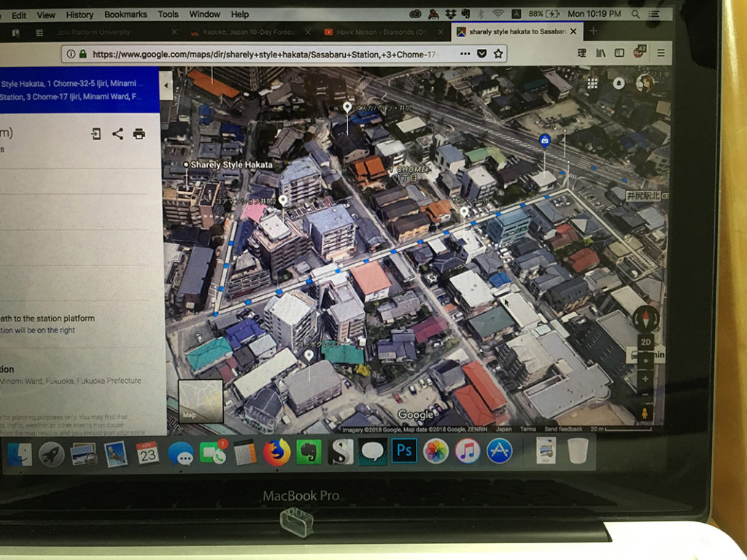This screenshot has width=747, height=560.
Task: Open Spotlight search in menu bar
Action: click(x=635, y=15)
